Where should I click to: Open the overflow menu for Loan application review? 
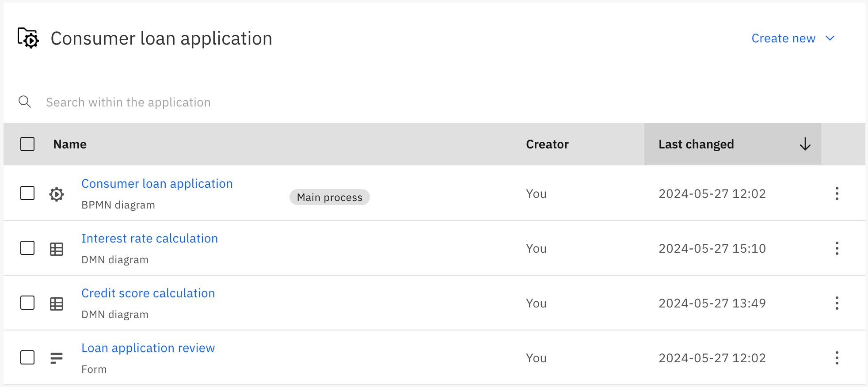837,358
